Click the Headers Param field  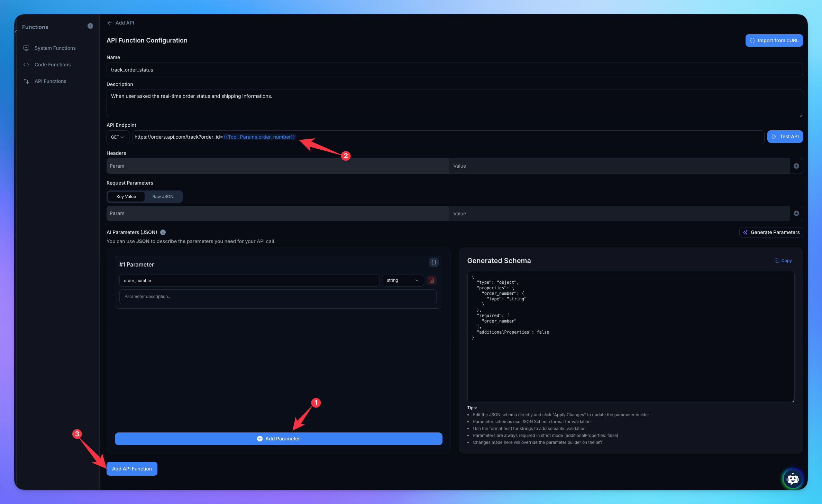277,166
